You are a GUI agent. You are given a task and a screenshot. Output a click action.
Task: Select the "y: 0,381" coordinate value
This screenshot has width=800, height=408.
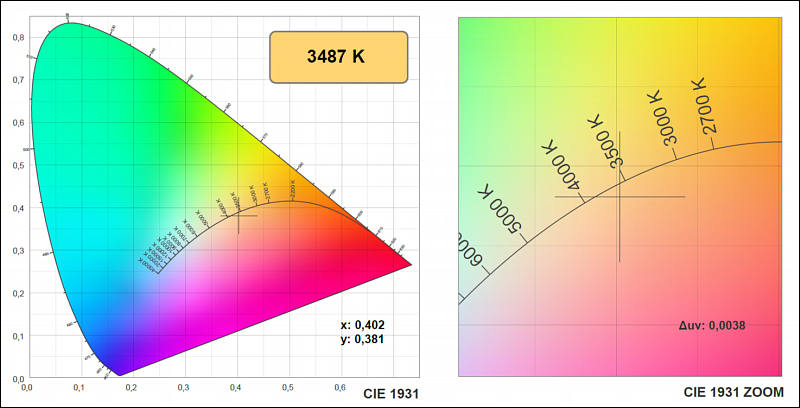[x=363, y=339]
